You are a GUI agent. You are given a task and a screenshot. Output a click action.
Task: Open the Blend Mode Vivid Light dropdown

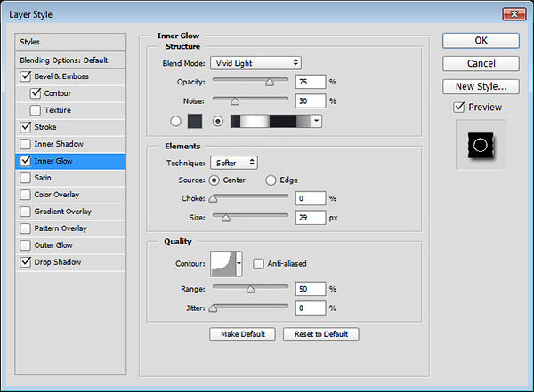pyautogui.click(x=255, y=63)
